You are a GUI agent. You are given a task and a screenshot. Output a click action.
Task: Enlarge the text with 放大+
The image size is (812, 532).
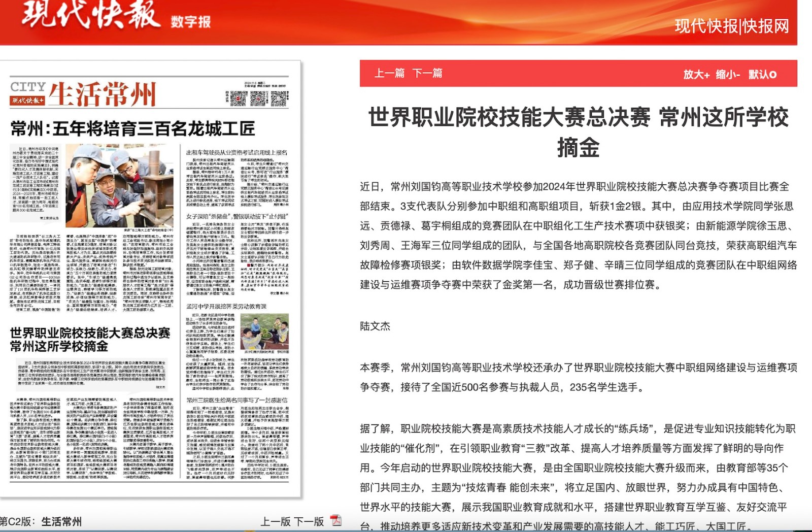(696, 75)
